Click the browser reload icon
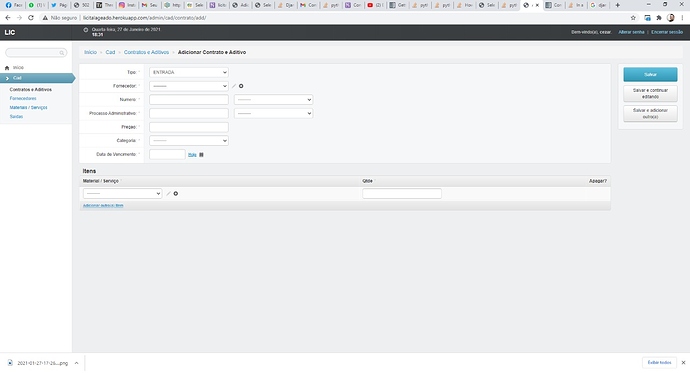This screenshot has height=373, width=690. pyautogui.click(x=31, y=18)
